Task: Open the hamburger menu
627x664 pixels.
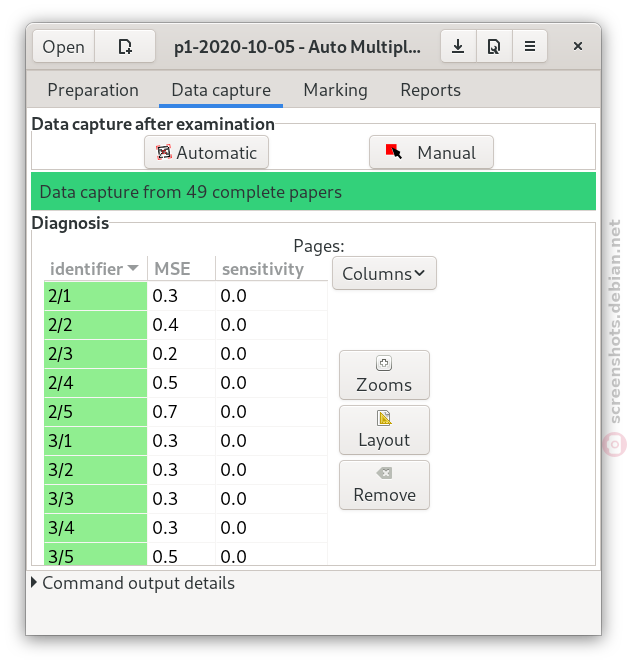Action: tap(530, 46)
